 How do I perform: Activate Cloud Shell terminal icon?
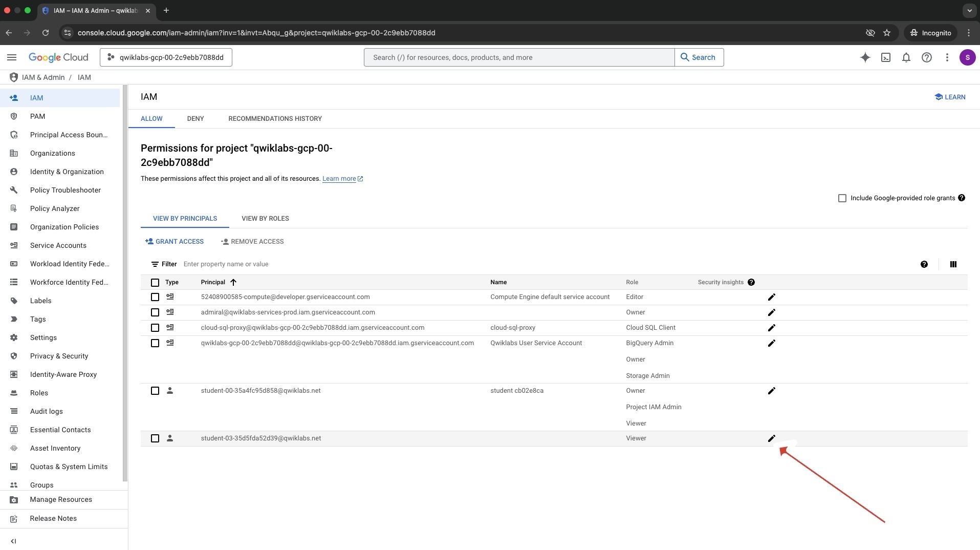click(x=885, y=57)
